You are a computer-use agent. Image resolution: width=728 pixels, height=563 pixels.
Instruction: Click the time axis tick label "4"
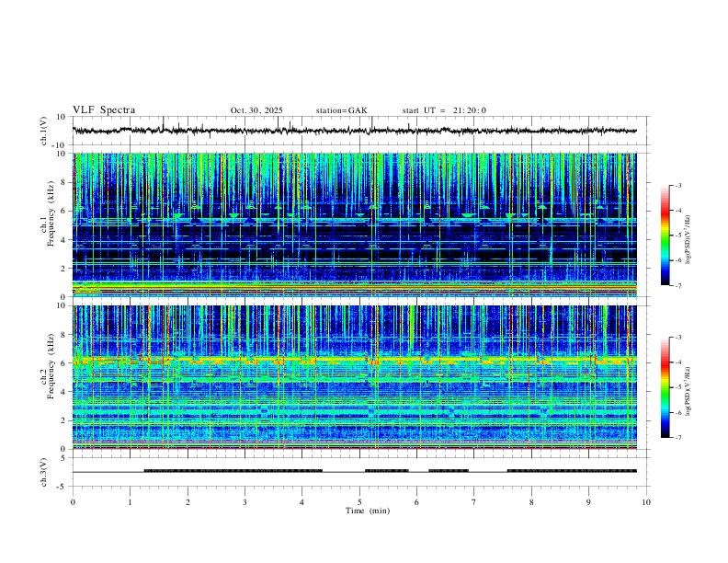(x=301, y=502)
